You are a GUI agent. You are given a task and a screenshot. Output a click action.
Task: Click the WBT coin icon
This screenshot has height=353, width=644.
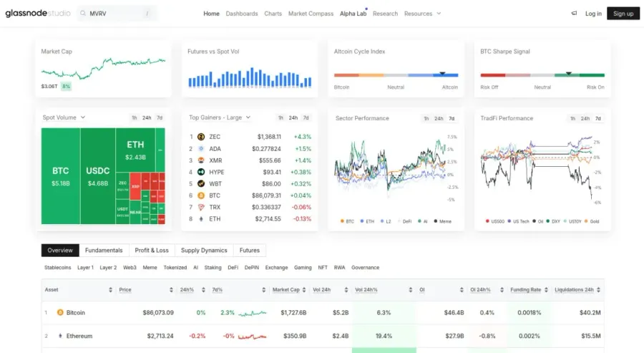(x=201, y=184)
